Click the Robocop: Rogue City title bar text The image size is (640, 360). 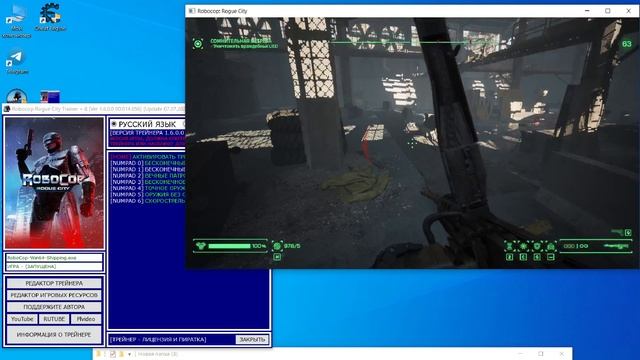(x=222, y=11)
